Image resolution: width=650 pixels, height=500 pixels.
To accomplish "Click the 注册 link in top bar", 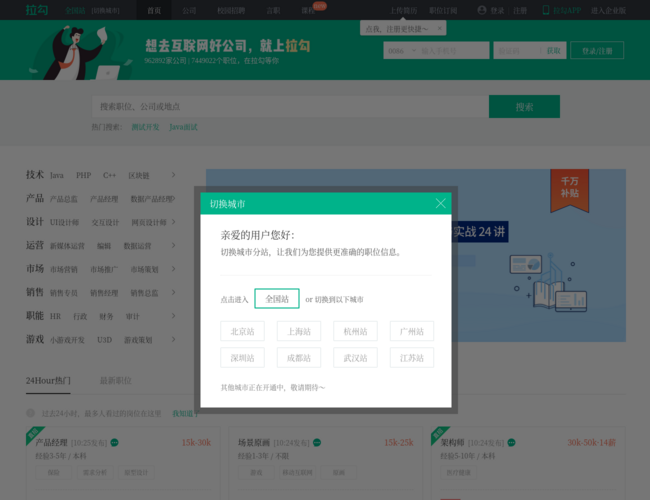I will 520,10.
